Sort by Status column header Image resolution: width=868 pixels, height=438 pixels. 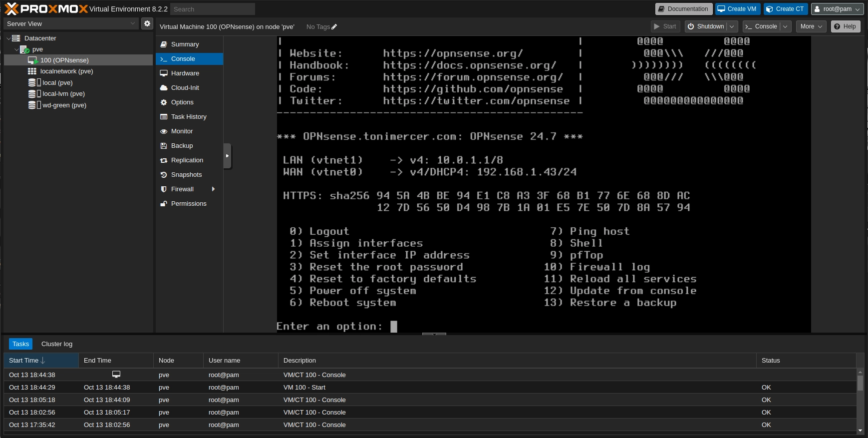tap(806, 361)
